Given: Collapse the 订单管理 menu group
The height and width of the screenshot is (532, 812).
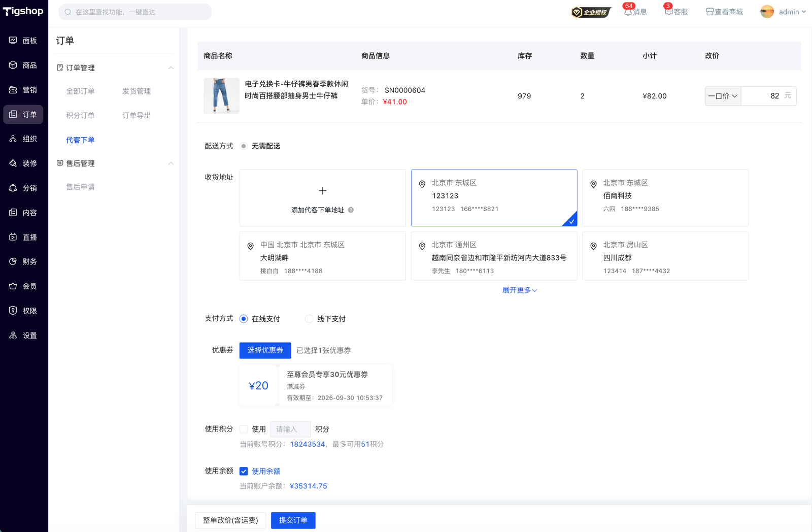Looking at the screenshot, I should [x=171, y=68].
